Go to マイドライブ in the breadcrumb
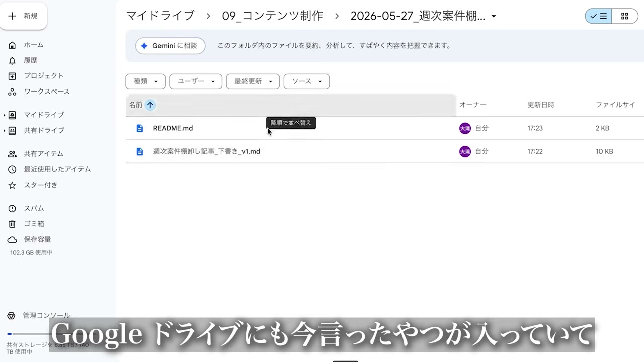Image resolution: width=644 pixels, height=362 pixels. point(160,16)
